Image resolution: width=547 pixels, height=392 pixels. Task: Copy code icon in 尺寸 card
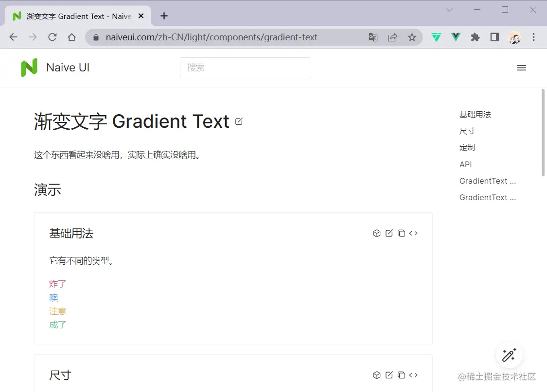(401, 375)
